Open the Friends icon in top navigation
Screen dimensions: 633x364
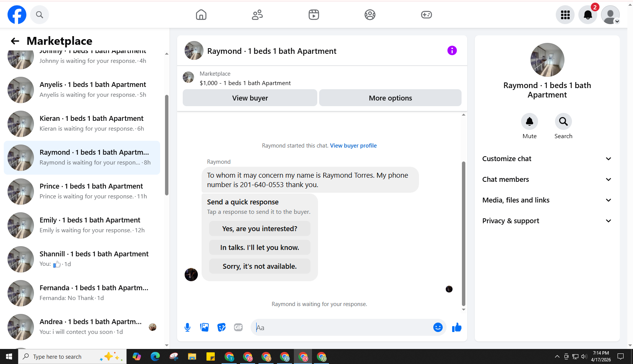tap(257, 15)
